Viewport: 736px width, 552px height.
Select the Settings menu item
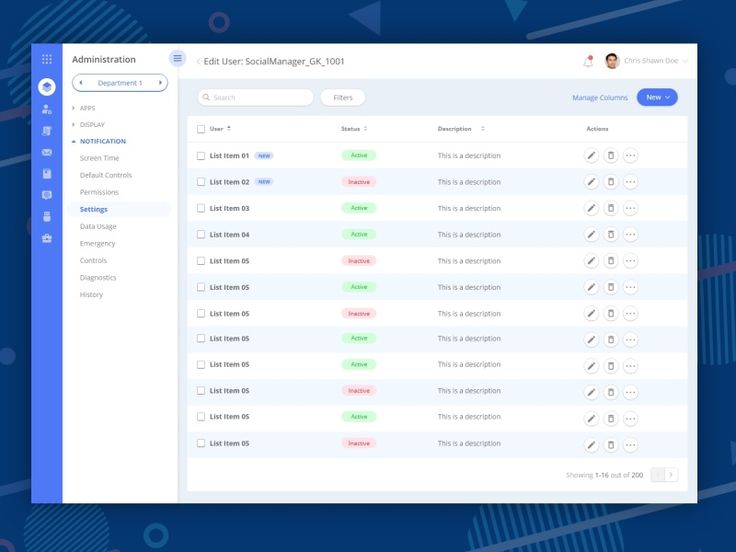[120, 209]
